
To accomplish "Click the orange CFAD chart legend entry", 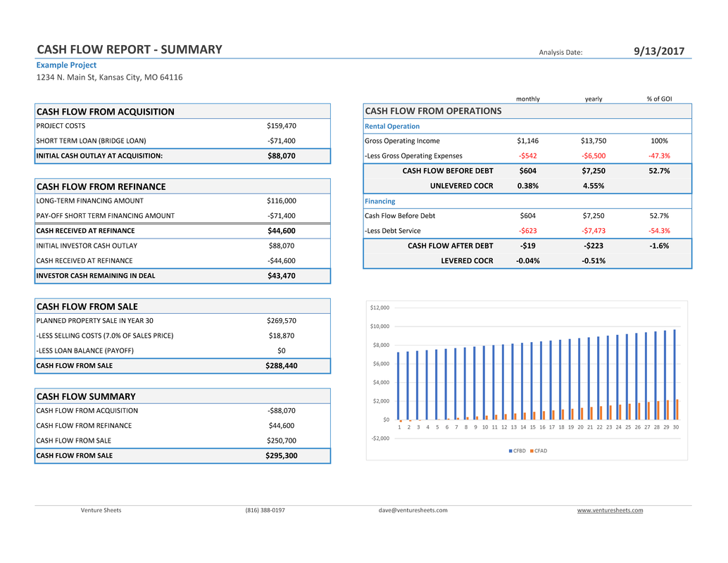I will [x=539, y=450].
